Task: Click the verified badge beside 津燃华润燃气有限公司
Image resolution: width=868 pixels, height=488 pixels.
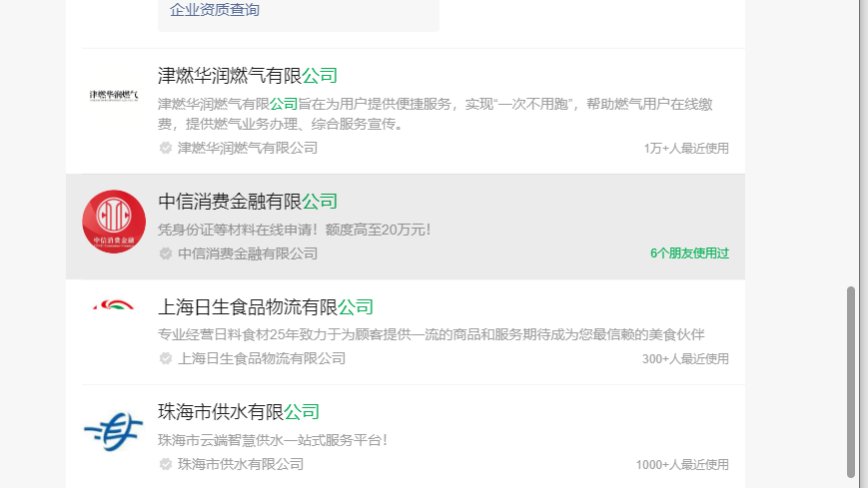Action: pos(166,148)
